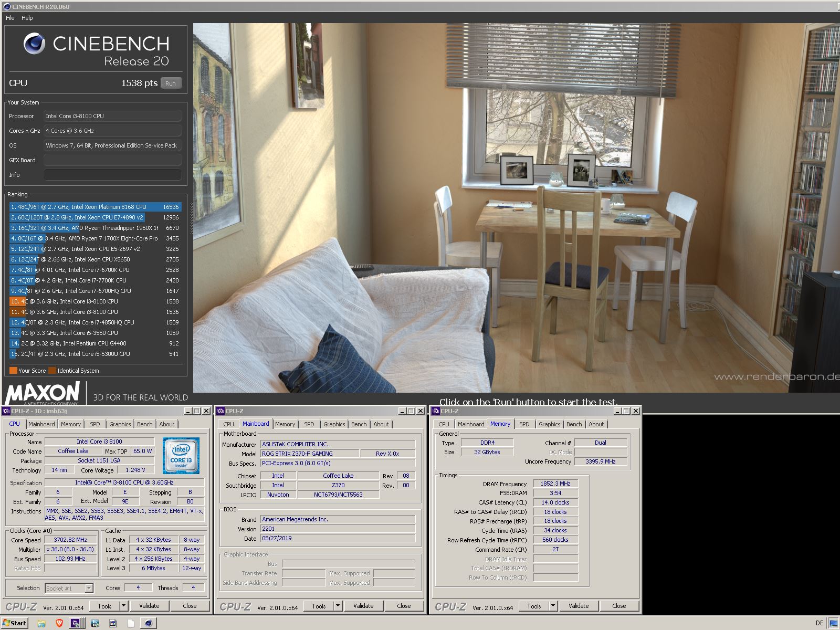Click the Cinebench logo sphere
Viewport: 840px width, 630px height.
pos(34,44)
